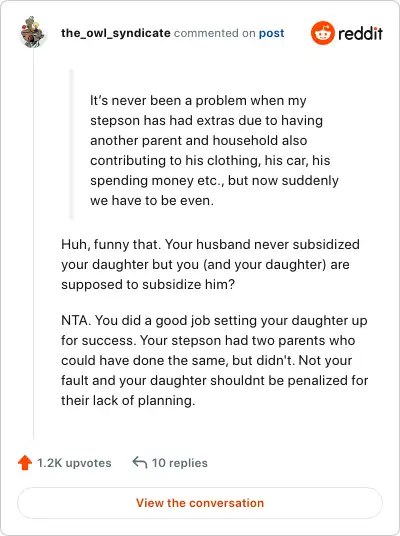Click the "reddit" wordmark text

360,34
